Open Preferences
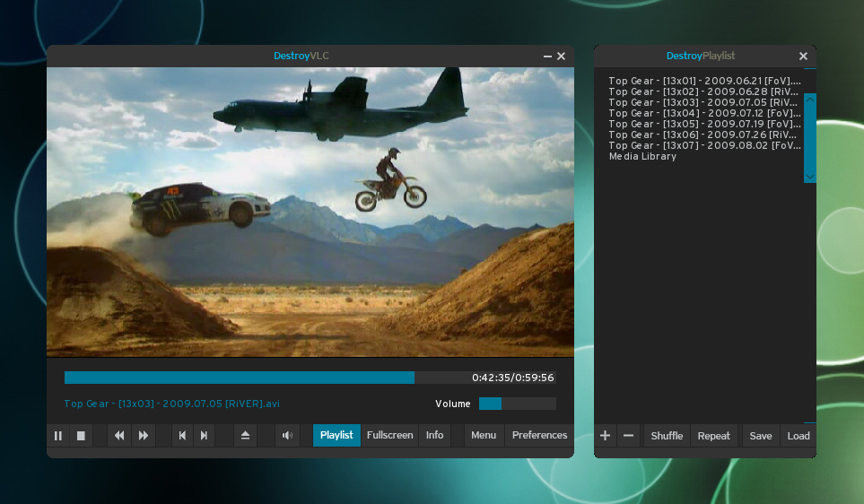The width and height of the screenshot is (864, 504). 539,435
